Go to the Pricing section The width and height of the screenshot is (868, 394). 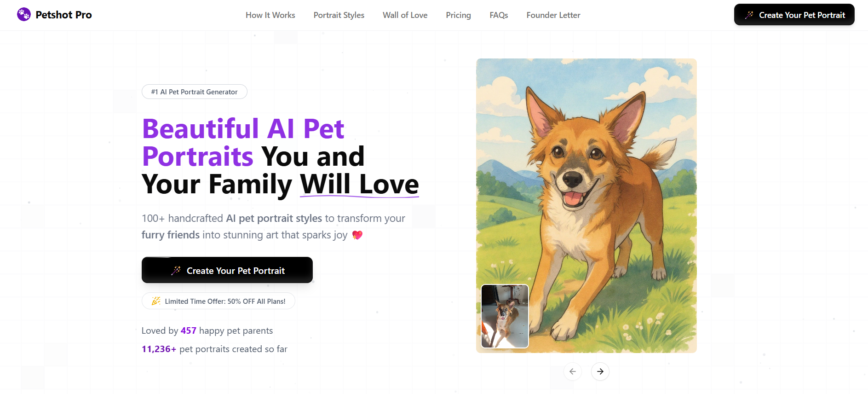click(458, 15)
